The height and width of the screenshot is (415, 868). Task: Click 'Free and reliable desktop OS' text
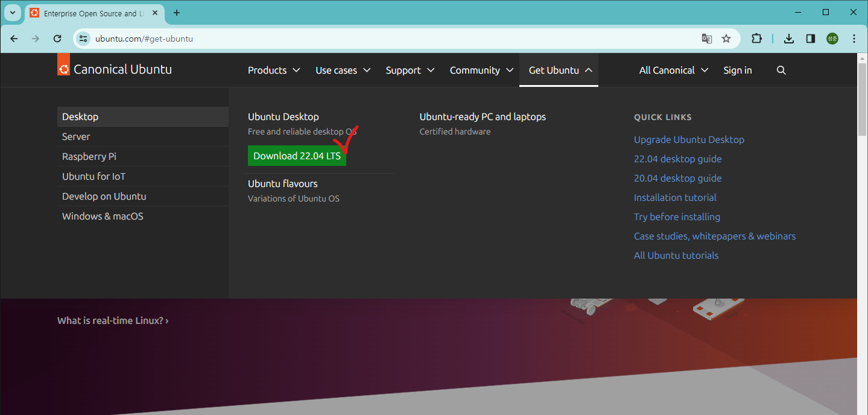(x=302, y=131)
